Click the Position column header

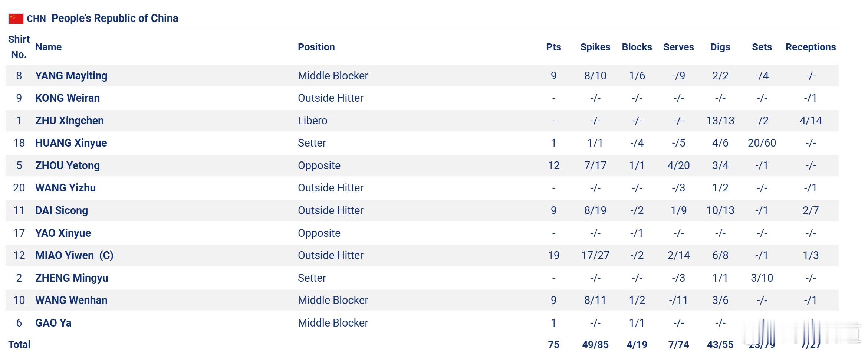(x=316, y=47)
